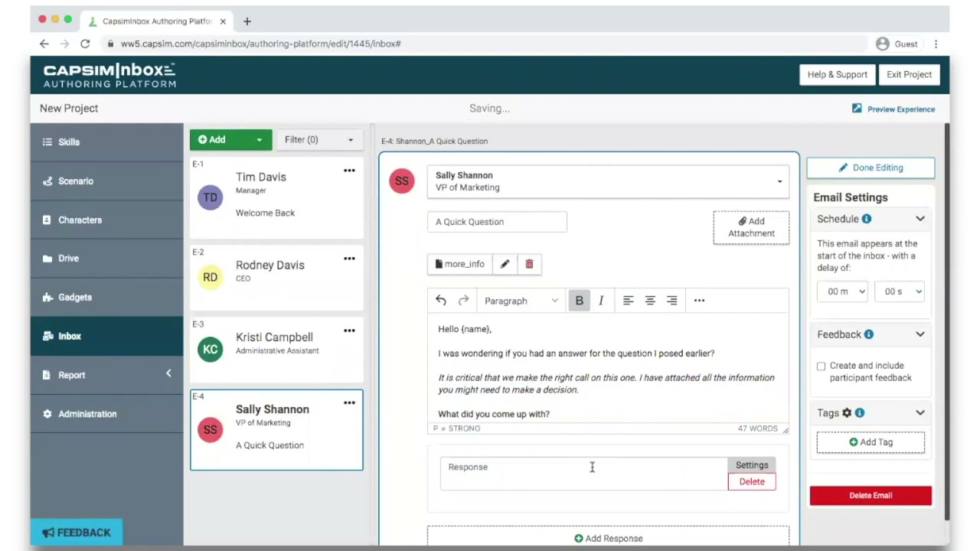Show Schedule info tooltip icon
This screenshot has height=551, width=980.
click(867, 219)
